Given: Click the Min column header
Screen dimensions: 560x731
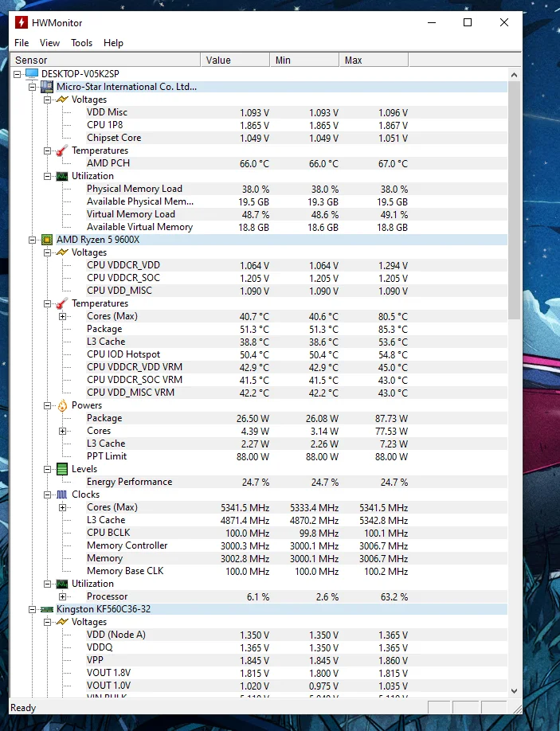Looking at the screenshot, I should (304, 61).
